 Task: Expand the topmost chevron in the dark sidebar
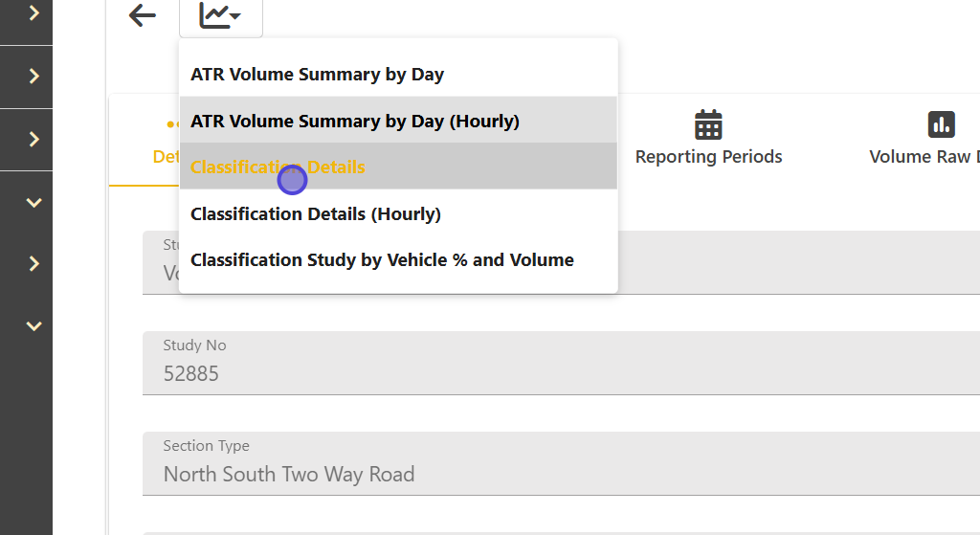tap(34, 13)
